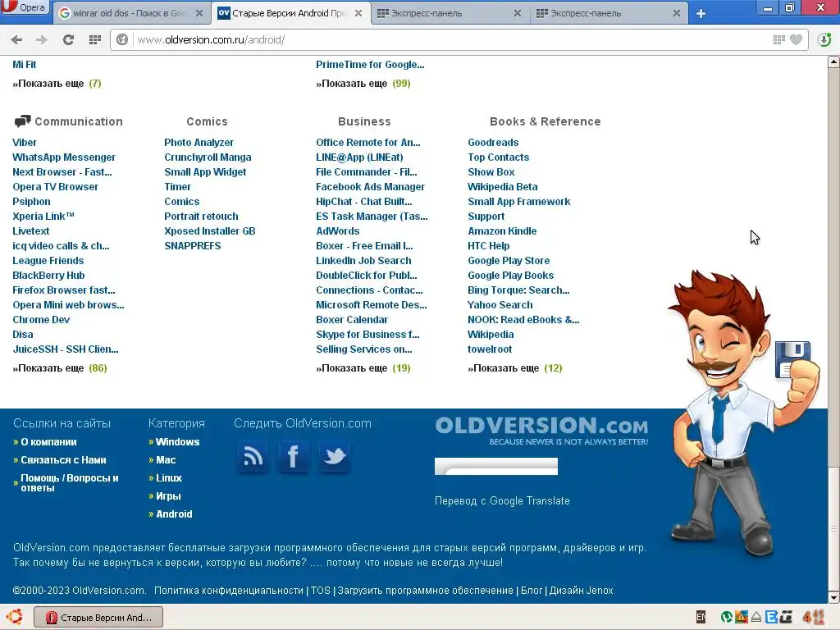840x630 pixels.
Task: Expand list with Показать еще (99)
Action: [363, 84]
